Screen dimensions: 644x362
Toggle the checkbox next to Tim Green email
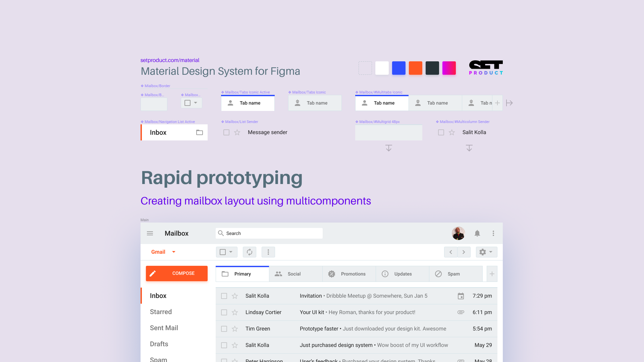point(224,329)
